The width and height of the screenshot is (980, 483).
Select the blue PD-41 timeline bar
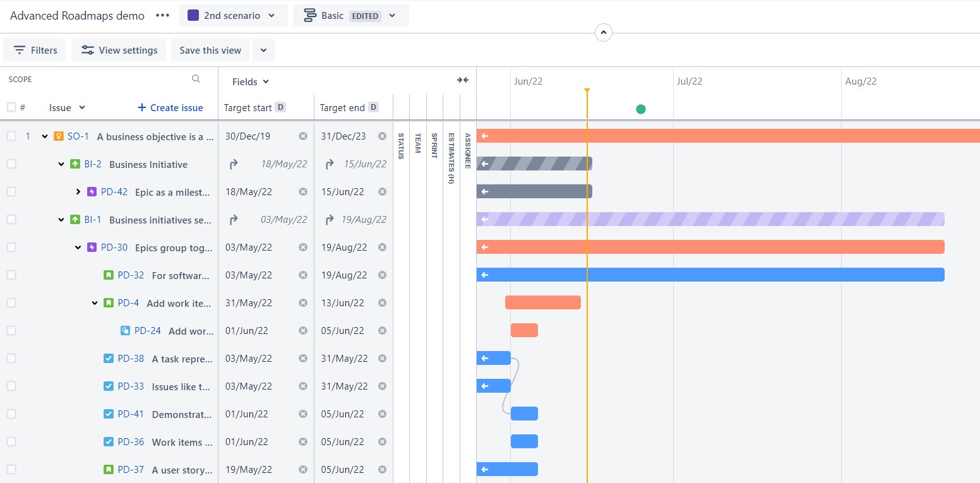click(x=524, y=414)
